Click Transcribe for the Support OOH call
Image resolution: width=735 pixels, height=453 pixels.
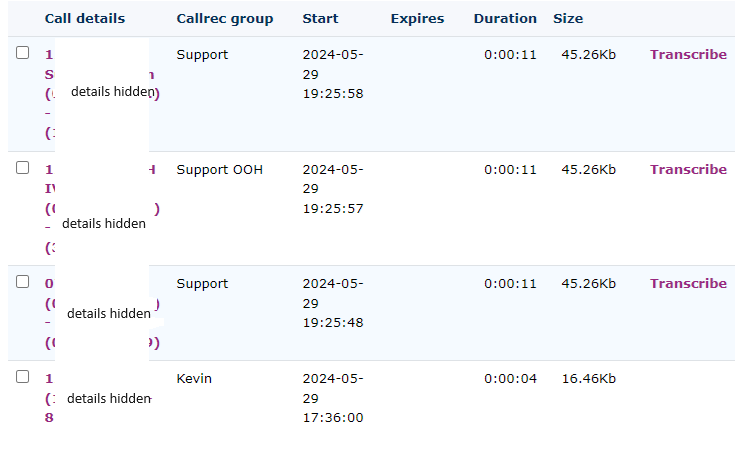688,170
